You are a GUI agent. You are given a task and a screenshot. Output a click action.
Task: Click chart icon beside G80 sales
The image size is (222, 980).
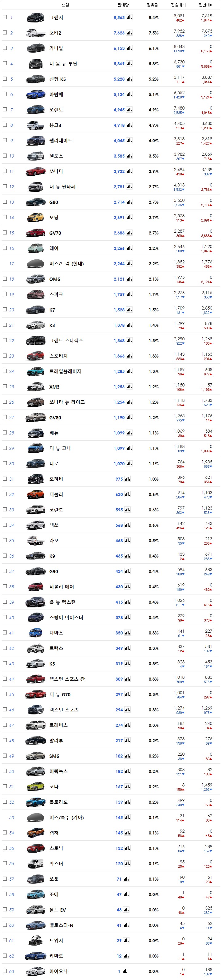(x=129, y=202)
